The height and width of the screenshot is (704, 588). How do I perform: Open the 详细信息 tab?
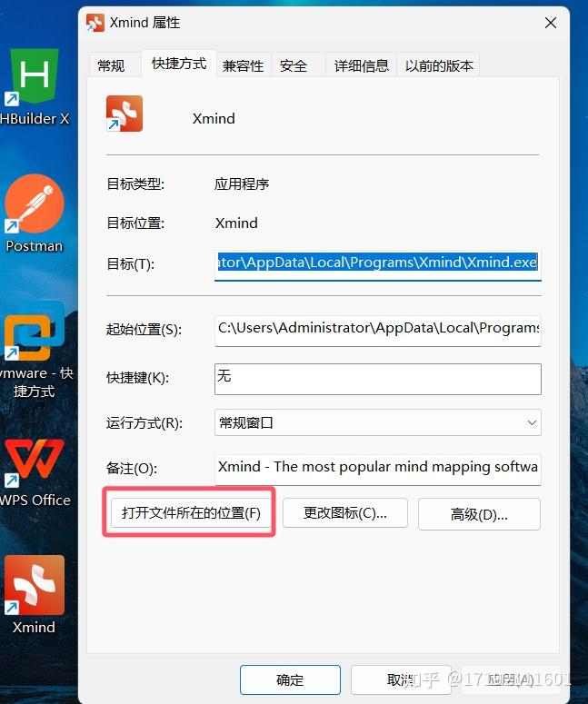pyautogui.click(x=361, y=66)
